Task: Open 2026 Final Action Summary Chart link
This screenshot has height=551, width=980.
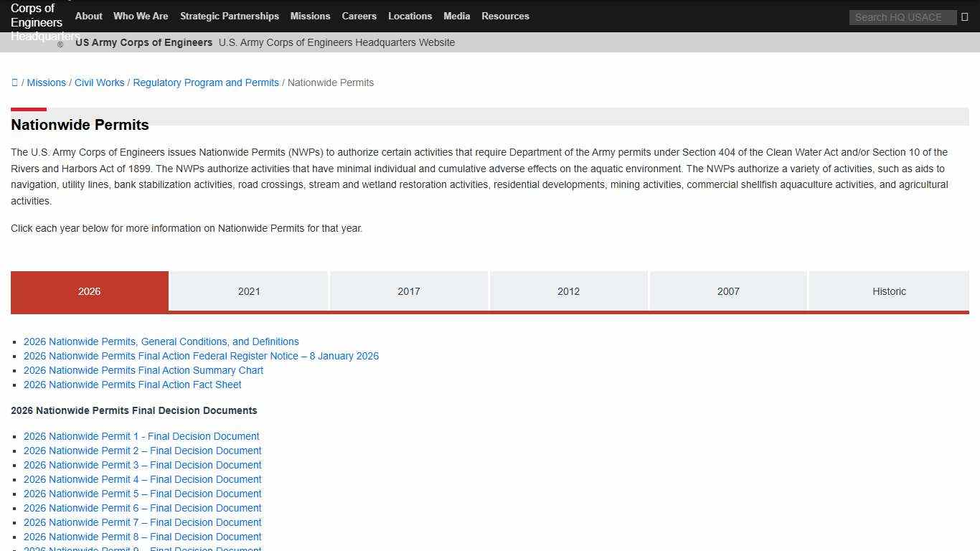Action: pos(143,370)
